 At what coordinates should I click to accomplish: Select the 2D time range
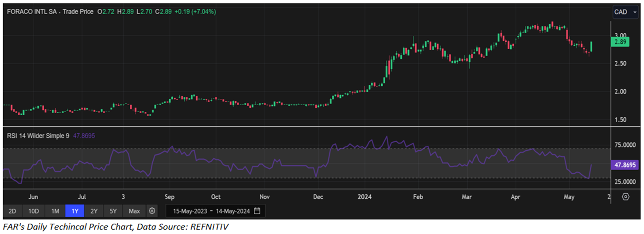coord(12,211)
